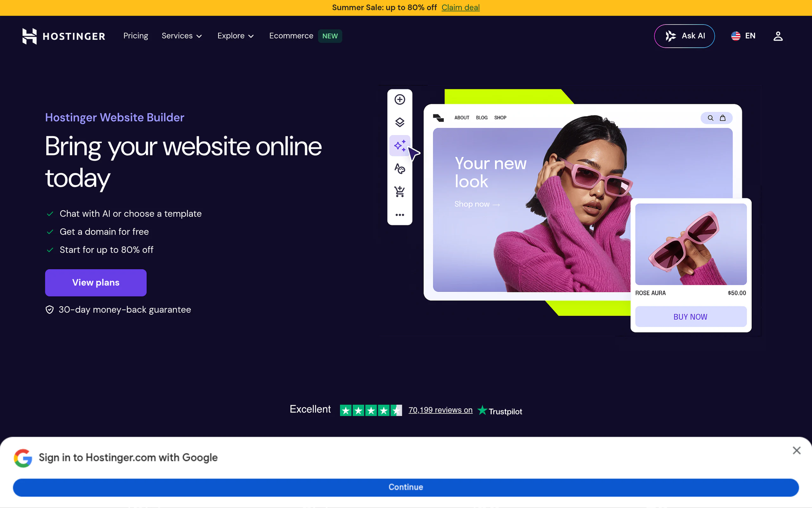
Task: Click 'Get a domain for free' text
Action: click(104, 232)
